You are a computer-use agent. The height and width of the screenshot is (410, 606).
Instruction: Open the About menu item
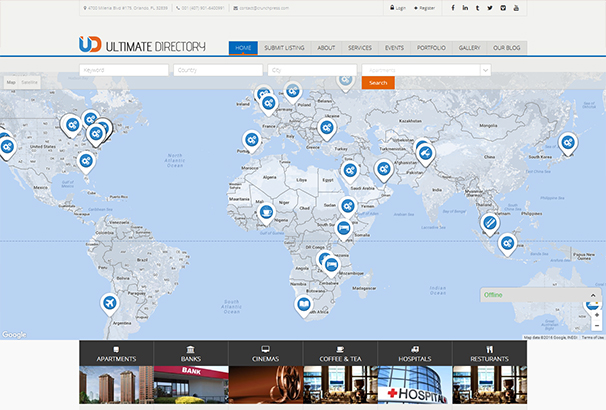point(326,48)
